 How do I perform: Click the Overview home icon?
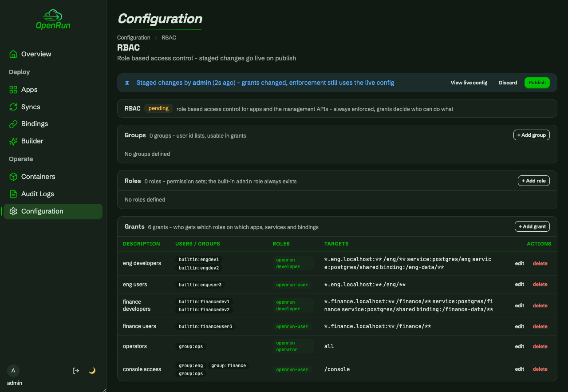coord(13,54)
